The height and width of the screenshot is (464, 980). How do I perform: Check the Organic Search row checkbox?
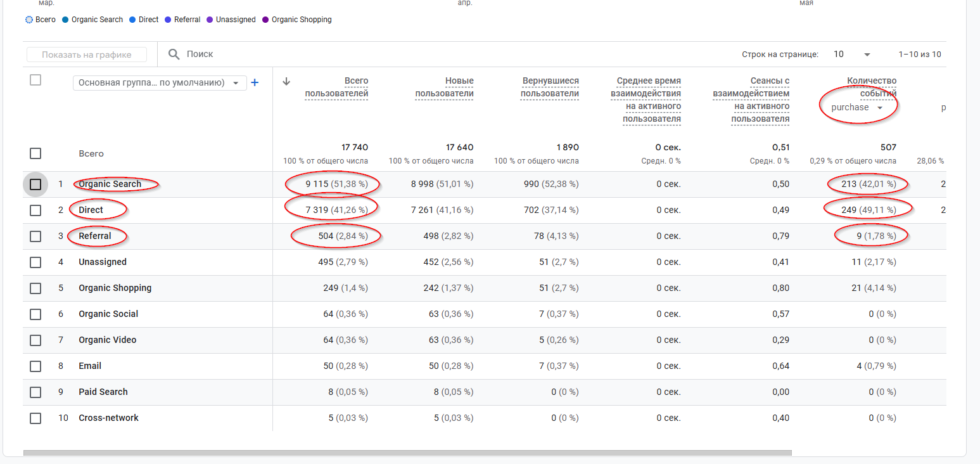tap(35, 184)
